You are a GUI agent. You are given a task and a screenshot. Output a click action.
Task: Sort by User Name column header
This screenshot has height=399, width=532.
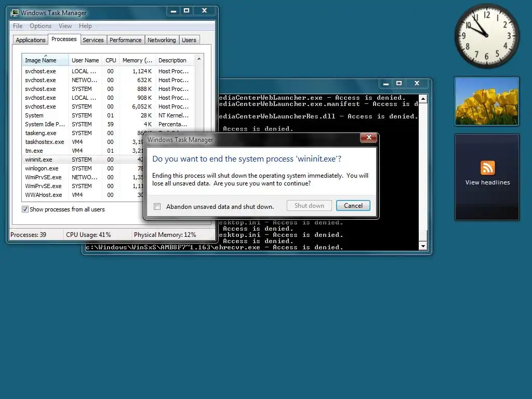[85, 60]
